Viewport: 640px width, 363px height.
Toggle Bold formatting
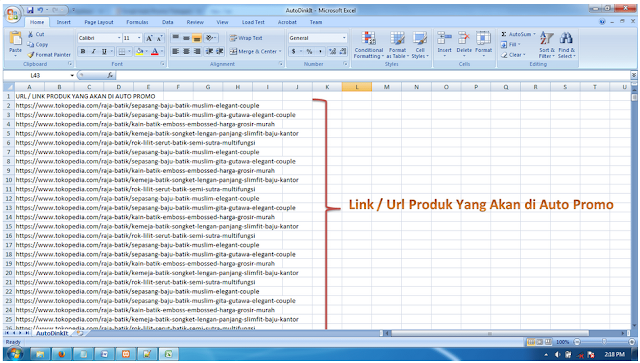(x=83, y=51)
